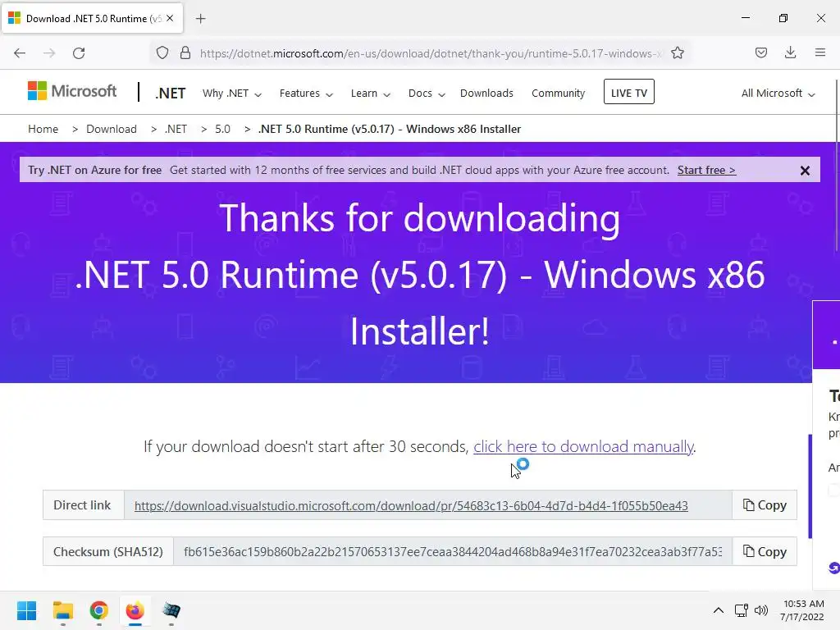This screenshot has width=840, height=630.
Task: Open a new browser tab
Action: coord(200,19)
